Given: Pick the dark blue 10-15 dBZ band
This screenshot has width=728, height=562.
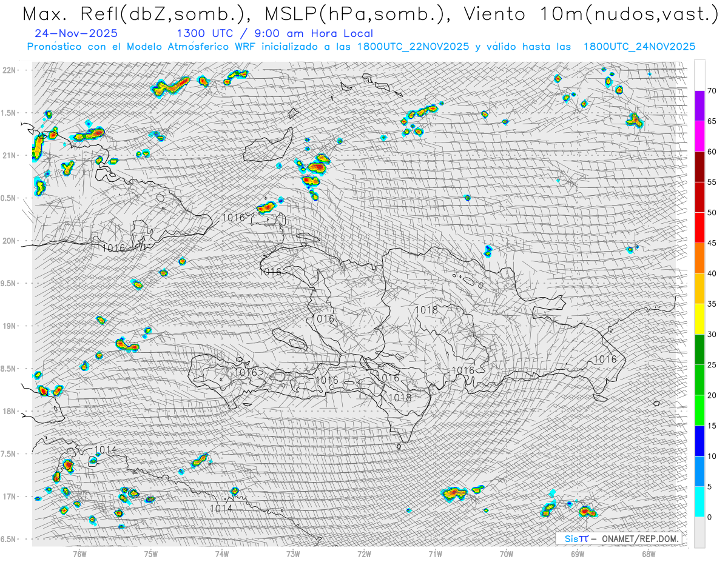Looking at the screenshot, I should tap(699, 441).
